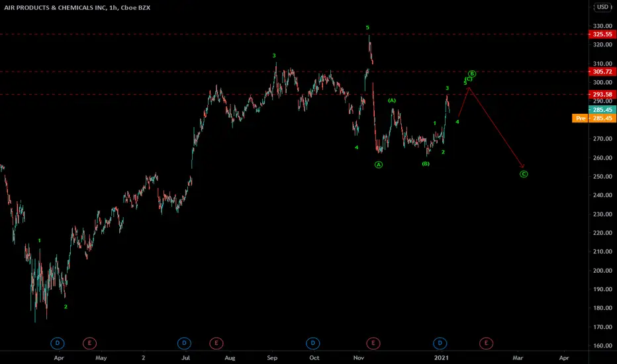
Task: Open the earnings E marker before Aug
Action: 216,343
